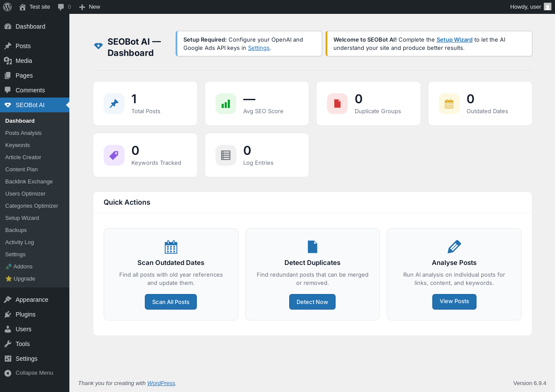Click the plus icon beside New
The width and height of the screenshot is (555, 392).
pyautogui.click(x=82, y=7)
